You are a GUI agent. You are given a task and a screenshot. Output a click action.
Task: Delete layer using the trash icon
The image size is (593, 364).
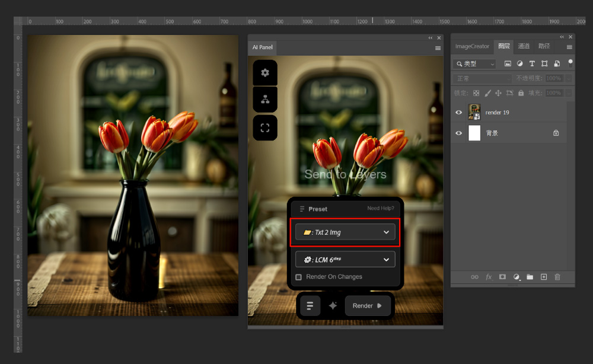[x=557, y=277]
